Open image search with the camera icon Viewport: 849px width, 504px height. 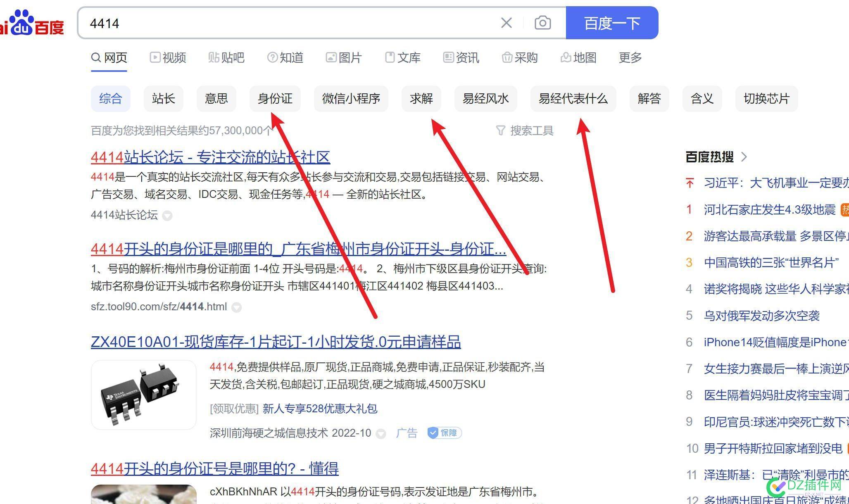click(x=542, y=23)
